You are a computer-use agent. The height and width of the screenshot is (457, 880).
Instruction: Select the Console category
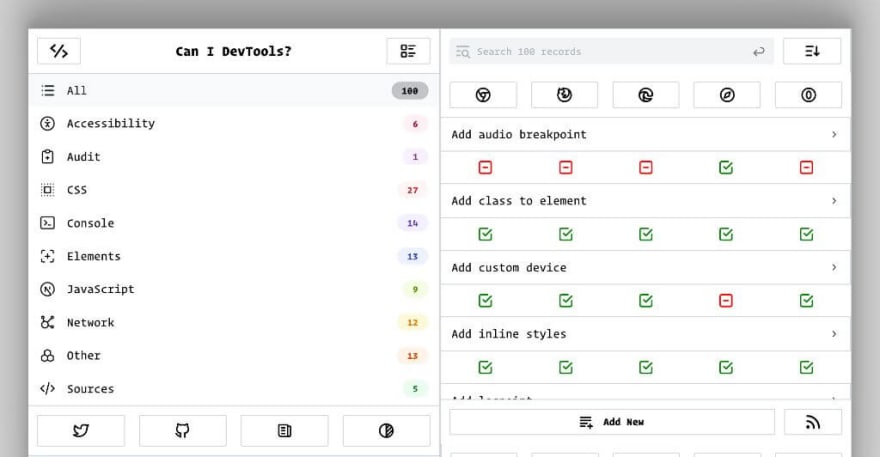pyautogui.click(x=234, y=223)
